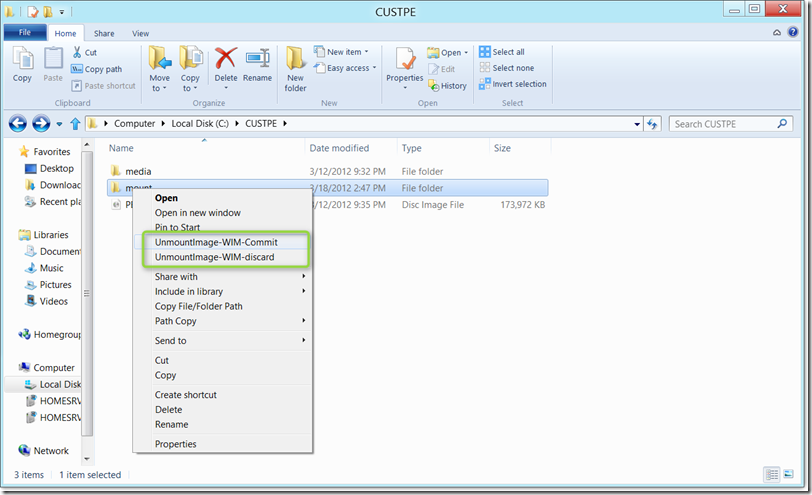The height and width of the screenshot is (495, 812).
Task: Click the Cut scissors icon
Action: (77, 53)
